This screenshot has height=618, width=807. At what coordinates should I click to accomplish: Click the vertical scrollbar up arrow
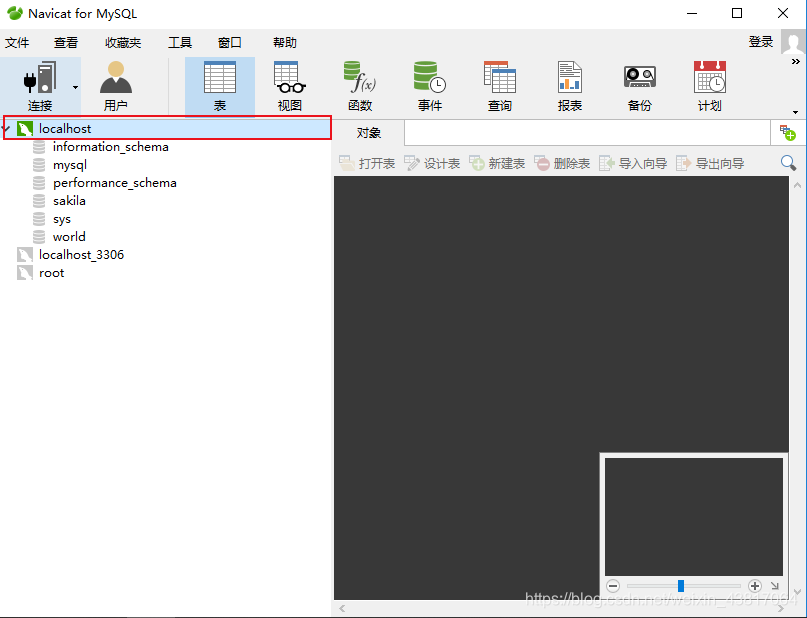coord(797,185)
